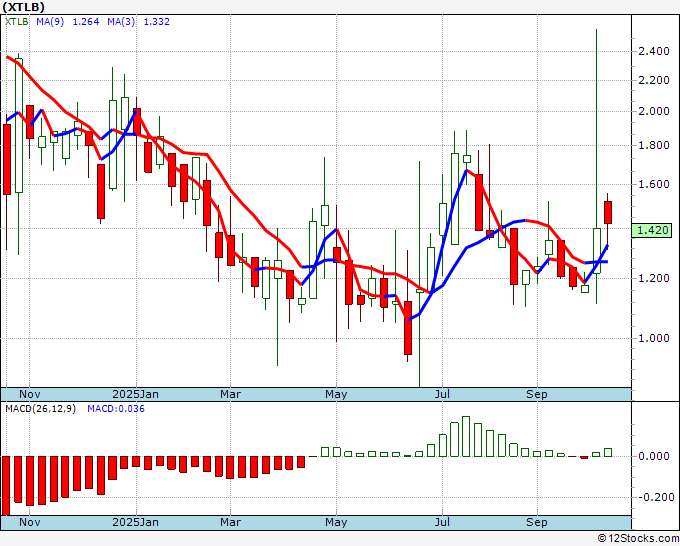Image resolution: width=680 pixels, height=546 pixels.
Task: Click the 1.000 price axis label
Action: (654, 338)
